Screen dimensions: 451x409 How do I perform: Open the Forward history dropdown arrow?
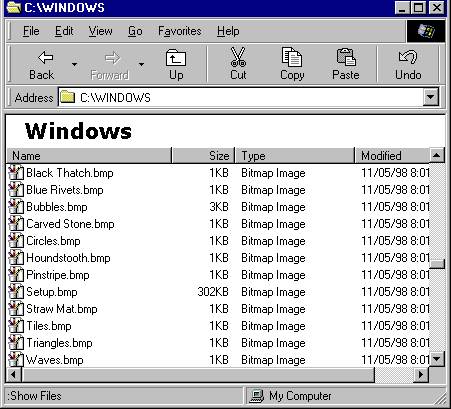click(x=142, y=64)
